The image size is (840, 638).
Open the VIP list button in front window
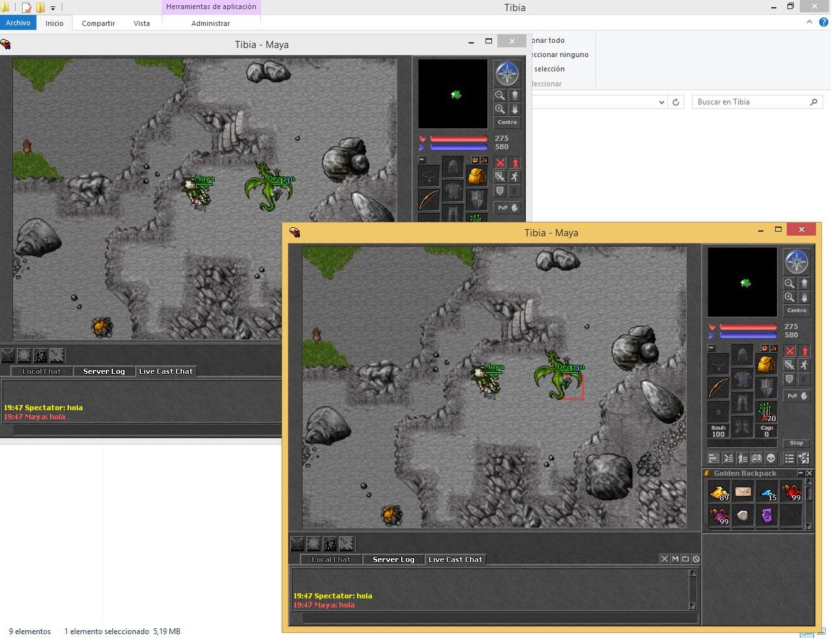pos(743,458)
